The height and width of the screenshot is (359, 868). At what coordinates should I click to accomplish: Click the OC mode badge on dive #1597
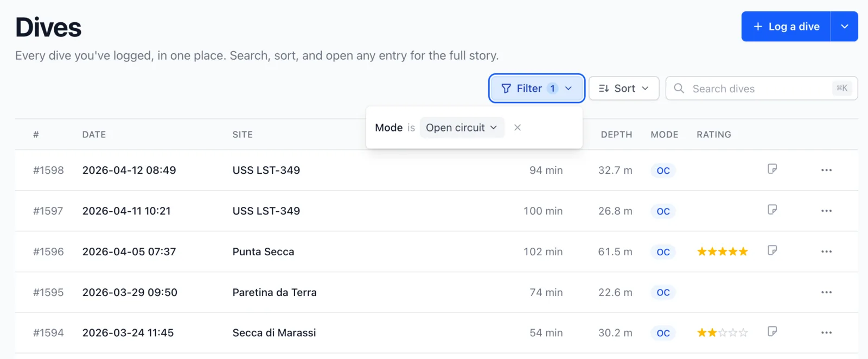pyautogui.click(x=663, y=211)
